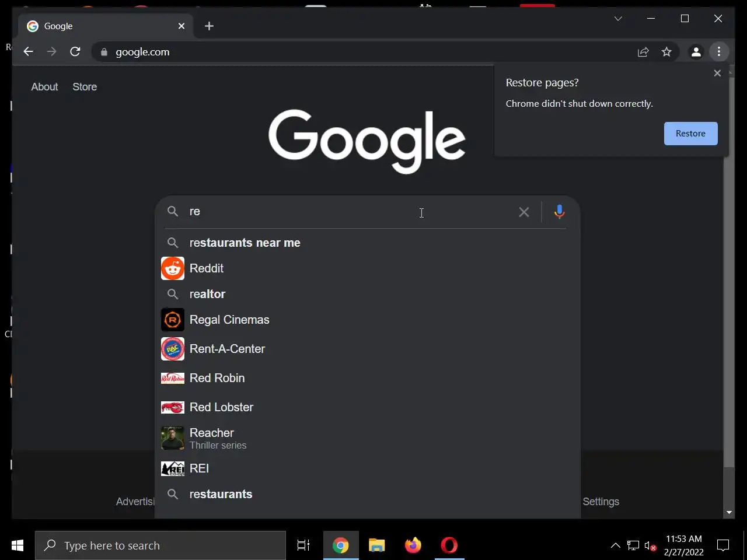Open a new tab with plus button

tap(209, 26)
